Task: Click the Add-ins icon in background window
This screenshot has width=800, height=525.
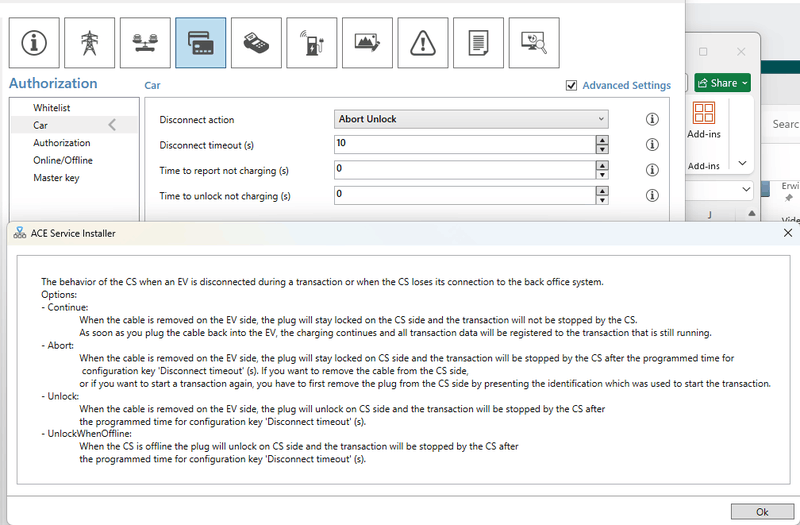Action: pyautogui.click(x=704, y=113)
